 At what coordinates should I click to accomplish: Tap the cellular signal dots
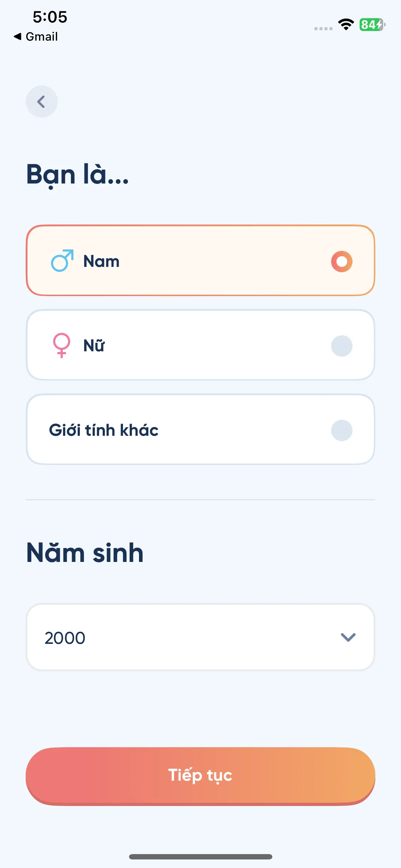[323, 29]
